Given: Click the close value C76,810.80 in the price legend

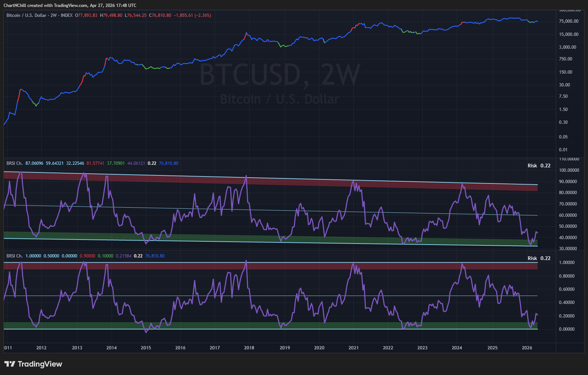Looking at the screenshot, I should (160, 15).
